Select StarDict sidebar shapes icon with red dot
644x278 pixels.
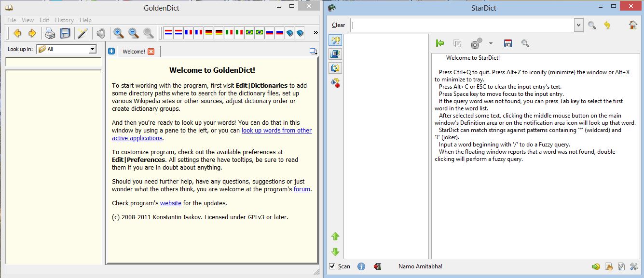click(335, 82)
